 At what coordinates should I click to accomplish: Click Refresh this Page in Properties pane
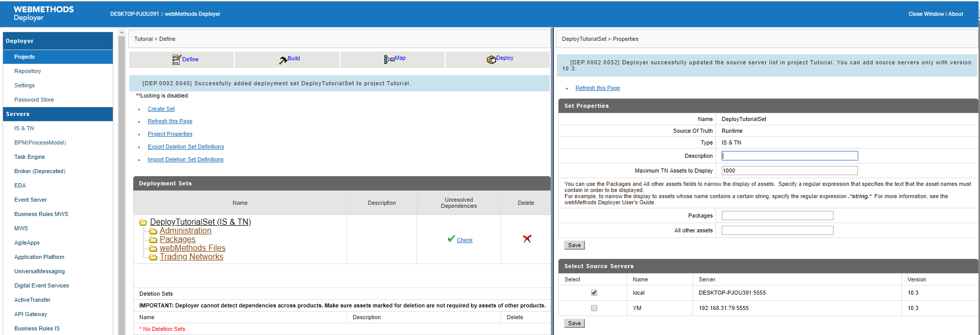[x=598, y=88]
